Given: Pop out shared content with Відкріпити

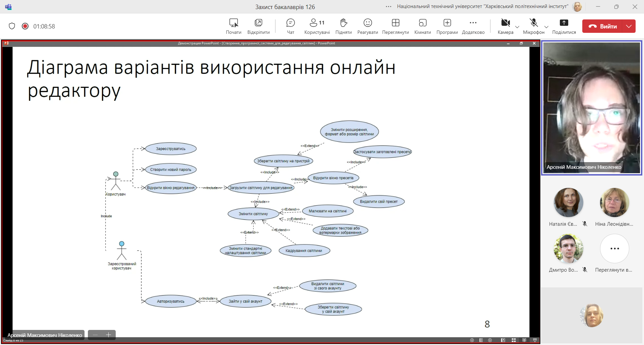Looking at the screenshot, I should [258, 23].
